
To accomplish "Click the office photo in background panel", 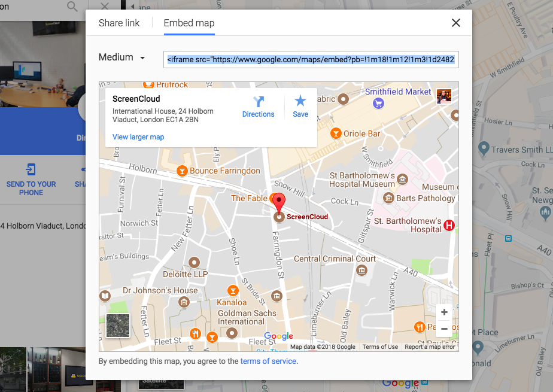I will 42,64.
